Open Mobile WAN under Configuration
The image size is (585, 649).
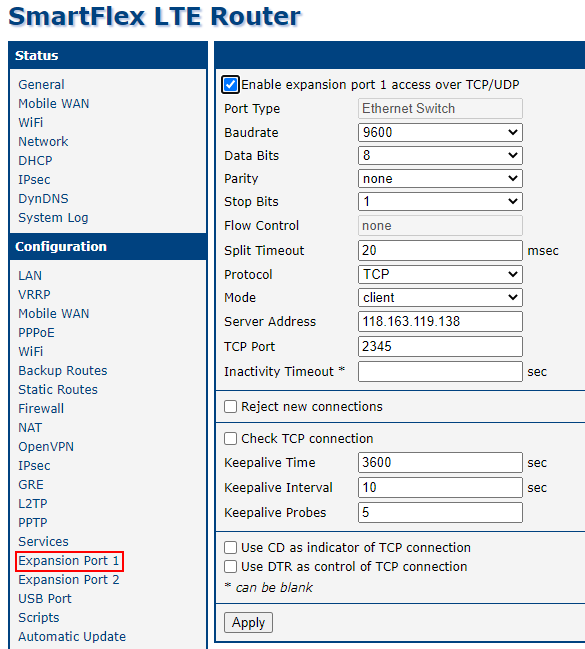54,314
